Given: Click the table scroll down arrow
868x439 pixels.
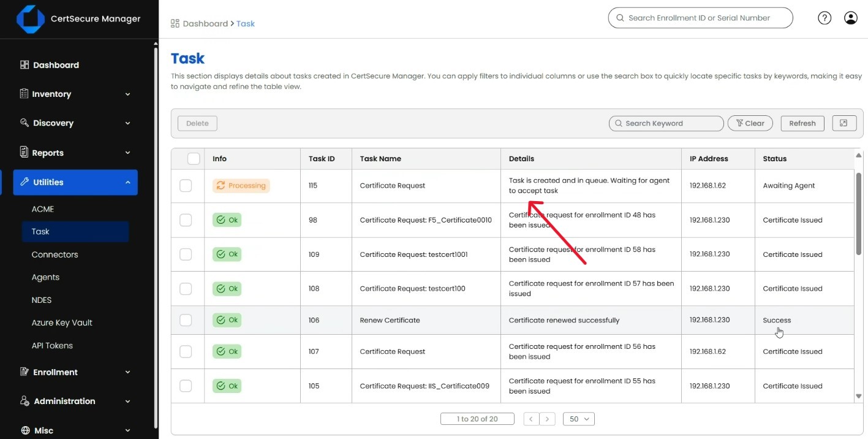Looking at the screenshot, I should (859, 396).
